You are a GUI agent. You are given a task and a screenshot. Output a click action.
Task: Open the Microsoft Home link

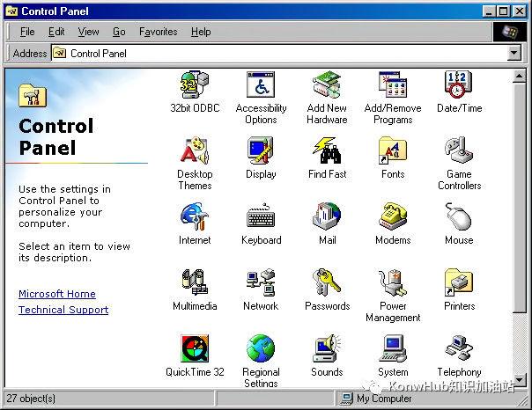pos(57,294)
